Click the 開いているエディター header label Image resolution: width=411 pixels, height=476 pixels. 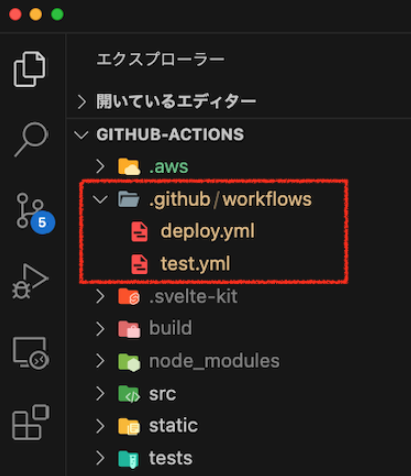coord(176,101)
